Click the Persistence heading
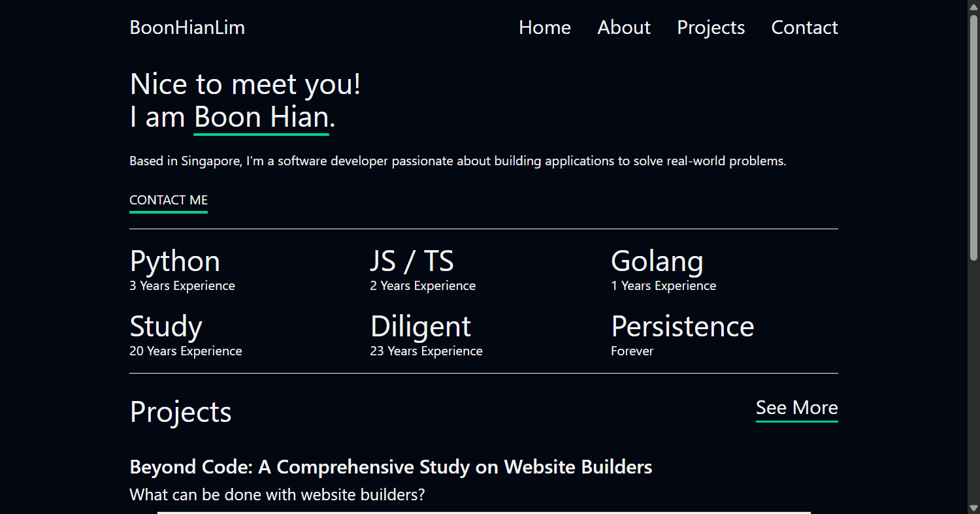Viewport: 980px width, 514px height. click(682, 327)
